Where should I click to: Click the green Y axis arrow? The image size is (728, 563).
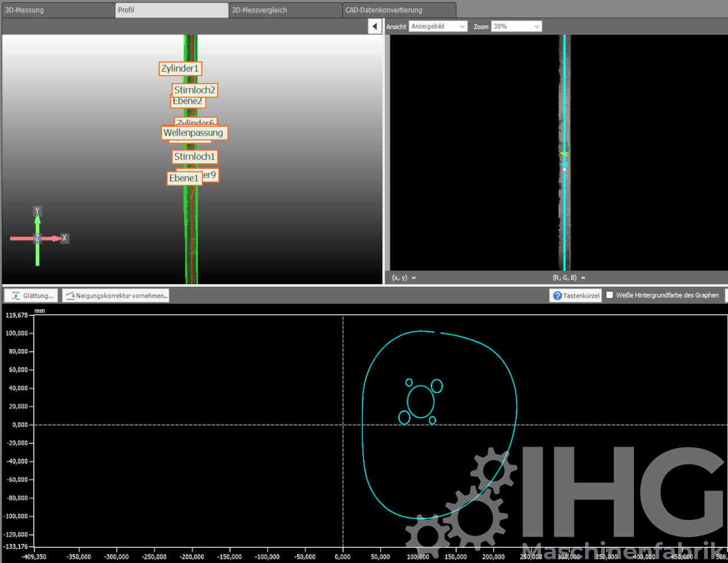(x=38, y=221)
